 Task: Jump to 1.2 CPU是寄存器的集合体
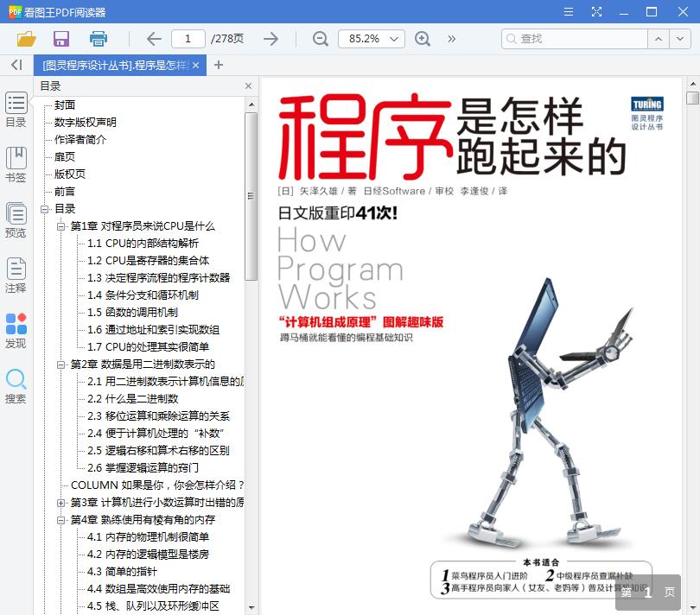[x=149, y=260]
